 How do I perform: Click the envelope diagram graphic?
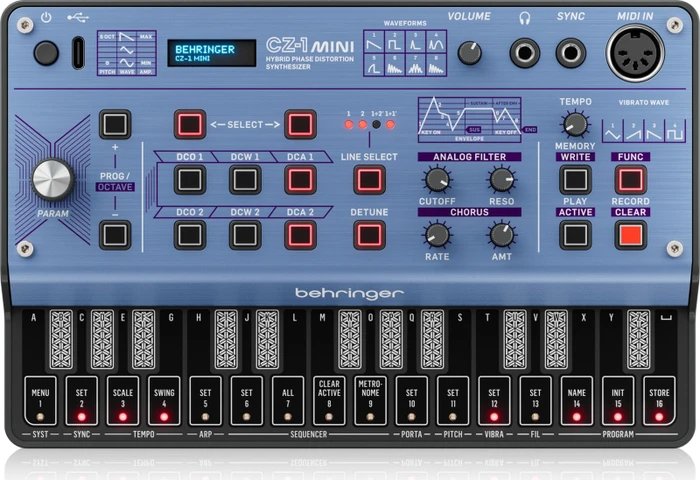pos(470,120)
